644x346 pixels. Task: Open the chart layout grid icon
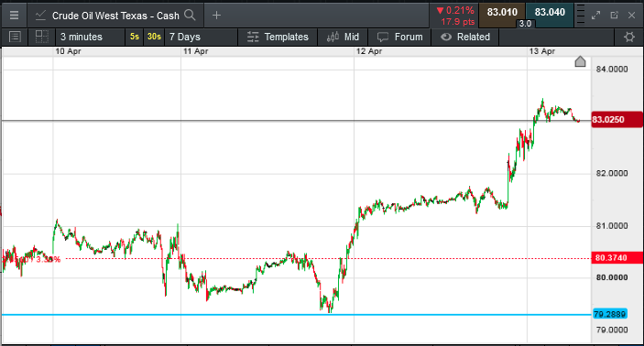(41, 37)
